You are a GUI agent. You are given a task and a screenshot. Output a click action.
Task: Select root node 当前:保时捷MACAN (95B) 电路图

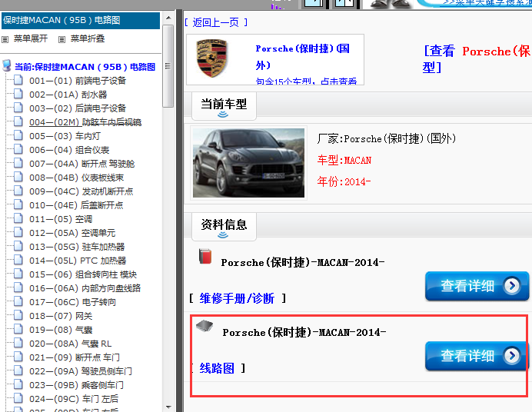85,67
